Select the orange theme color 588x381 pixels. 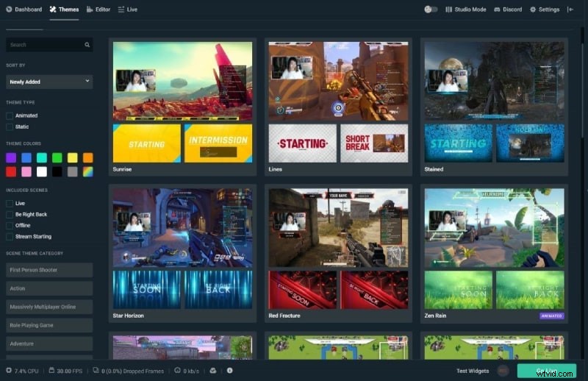click(87, 157)
